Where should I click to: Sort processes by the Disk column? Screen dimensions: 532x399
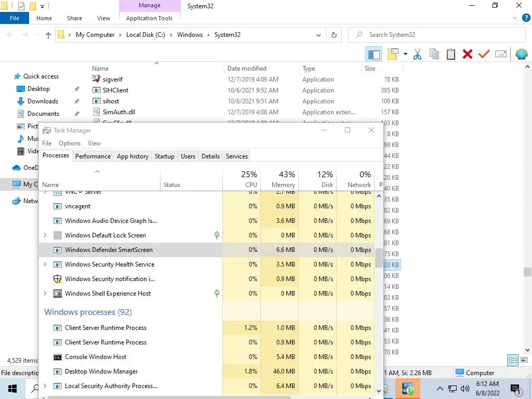tap(317, 179)
